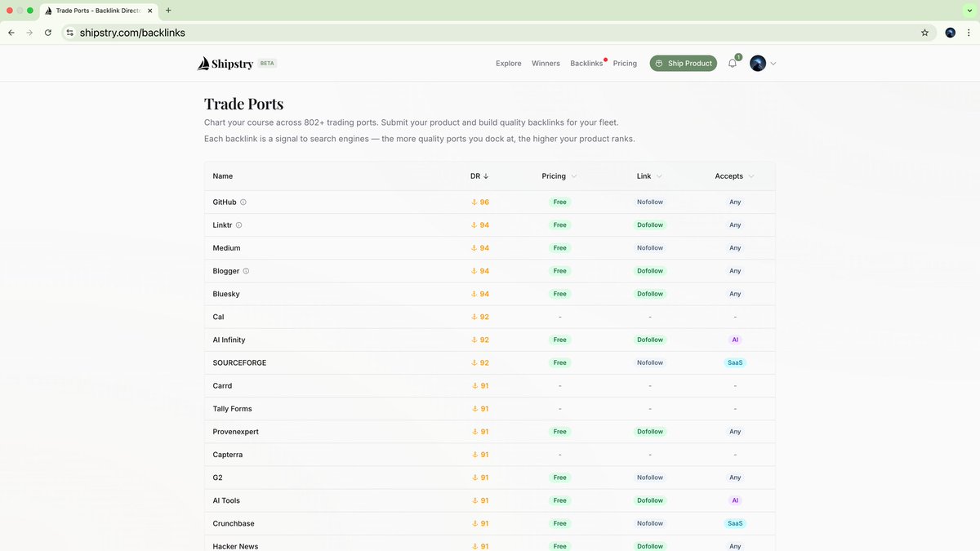Open Pricing in the top navigation

[x=625, y=63]
